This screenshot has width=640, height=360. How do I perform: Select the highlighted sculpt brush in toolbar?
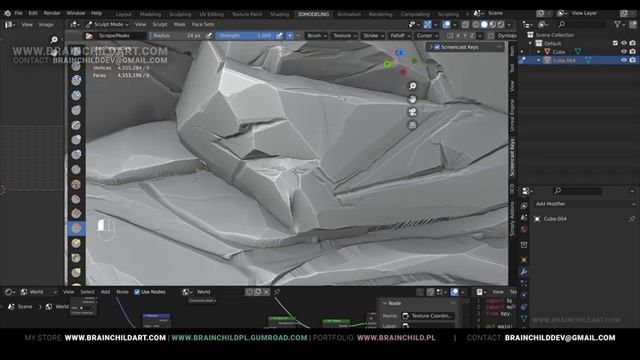tap(76, 228)
